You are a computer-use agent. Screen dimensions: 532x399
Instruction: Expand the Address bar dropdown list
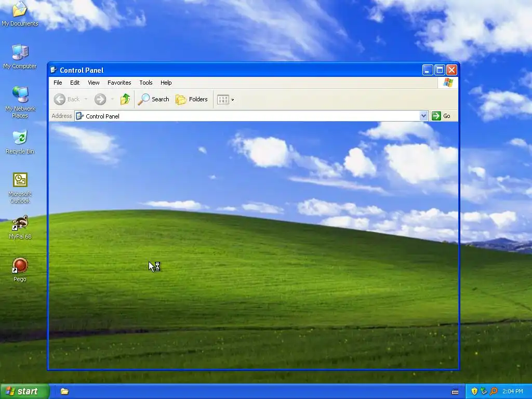point(423,116)
